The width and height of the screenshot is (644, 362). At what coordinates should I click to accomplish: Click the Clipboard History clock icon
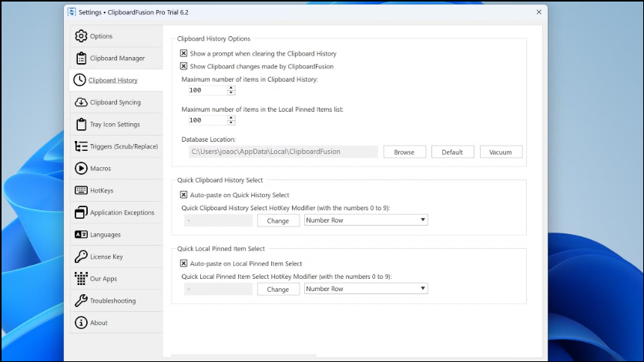(x=79, y=80)
